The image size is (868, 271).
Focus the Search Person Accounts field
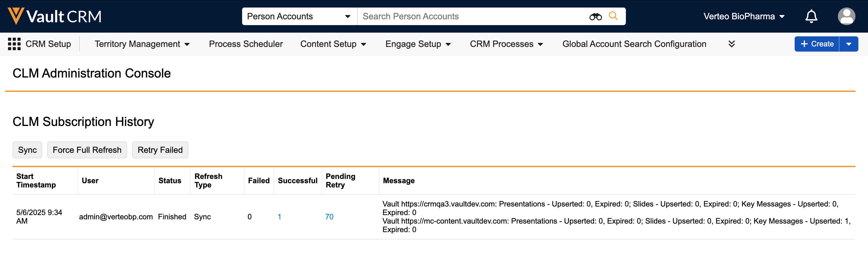472,16
